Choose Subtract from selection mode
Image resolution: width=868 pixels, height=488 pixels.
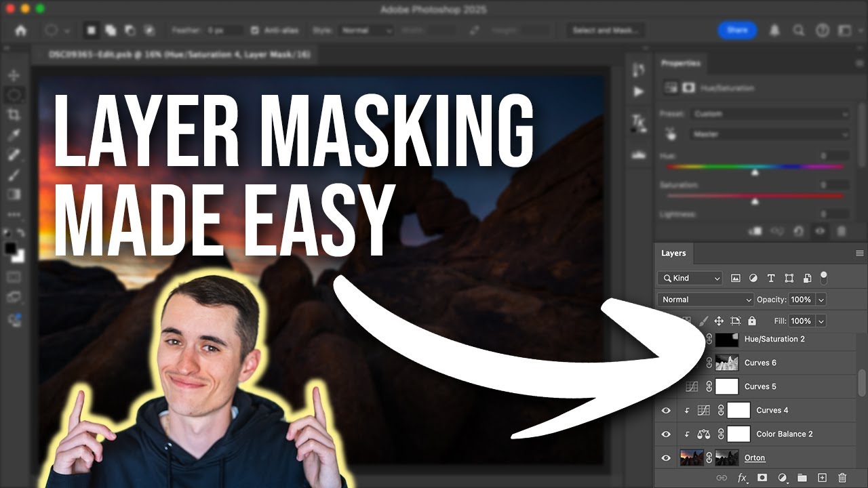tap(130, 30)
